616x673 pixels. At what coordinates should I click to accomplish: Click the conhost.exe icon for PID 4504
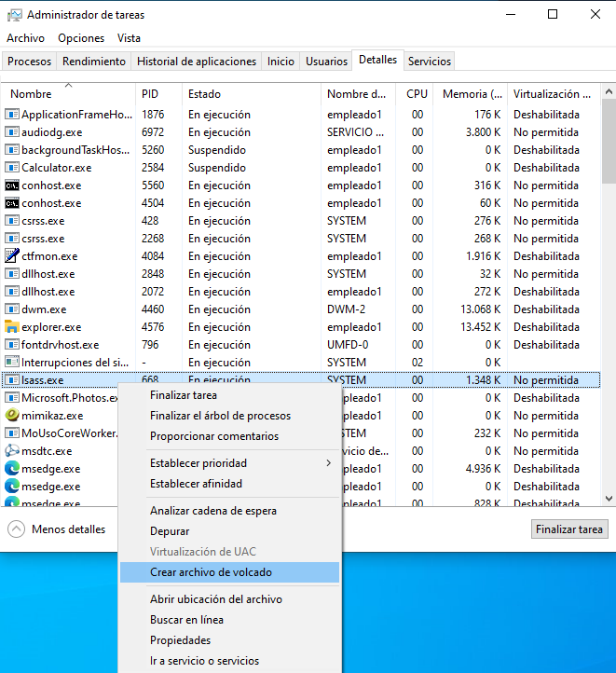pos(12,203)
